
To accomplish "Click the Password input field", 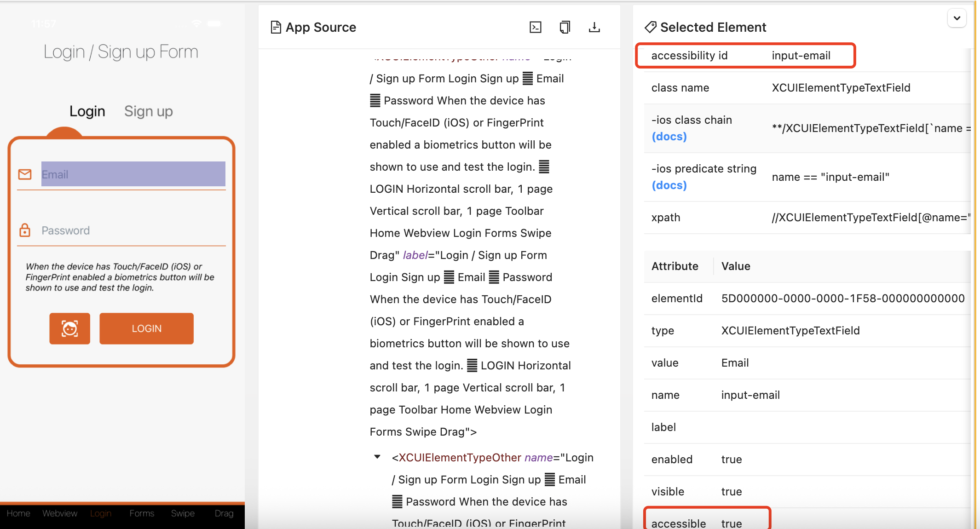I will tap(133, 230).
